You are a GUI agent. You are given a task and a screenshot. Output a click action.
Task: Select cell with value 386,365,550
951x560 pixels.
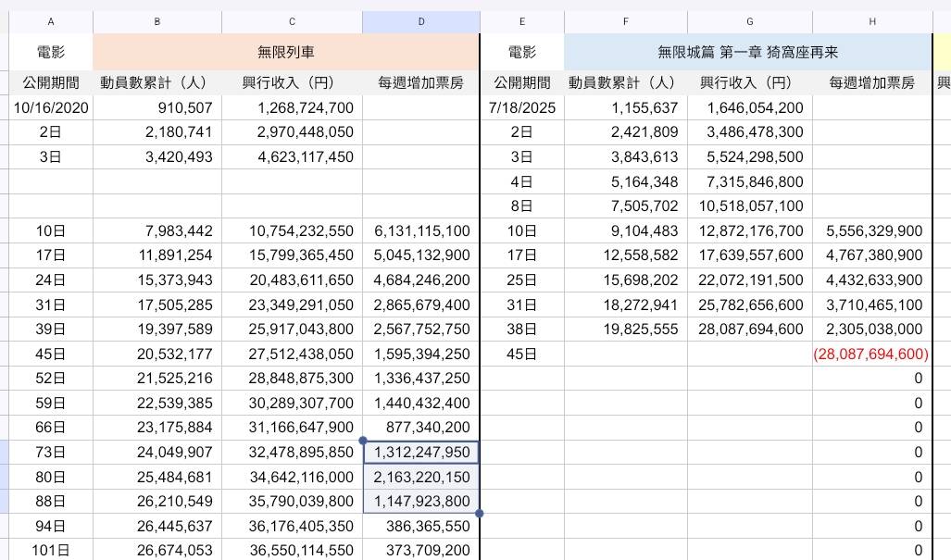click(x=421, y=526)
